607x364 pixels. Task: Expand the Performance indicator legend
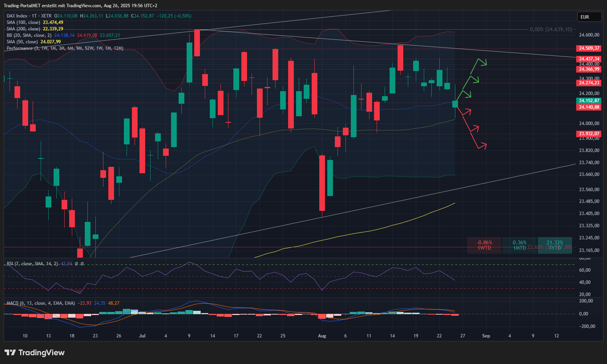pyautogui.click(x=20, y=48)
